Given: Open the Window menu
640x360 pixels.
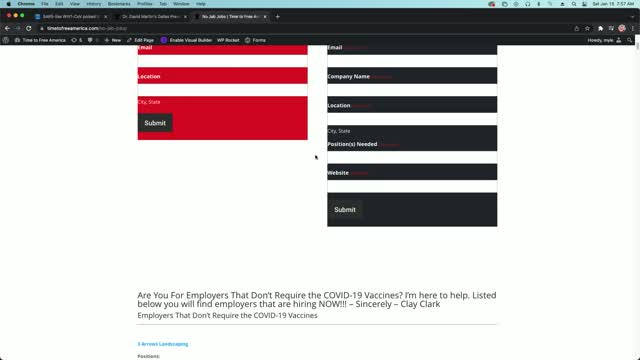Looking at the screenshot, I should (x=181, y=4).
